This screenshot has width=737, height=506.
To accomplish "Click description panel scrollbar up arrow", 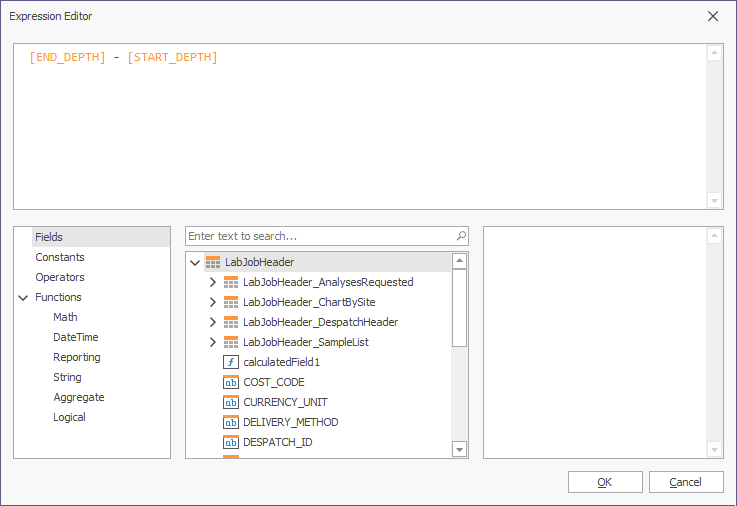I will click(x=714, y=236).
